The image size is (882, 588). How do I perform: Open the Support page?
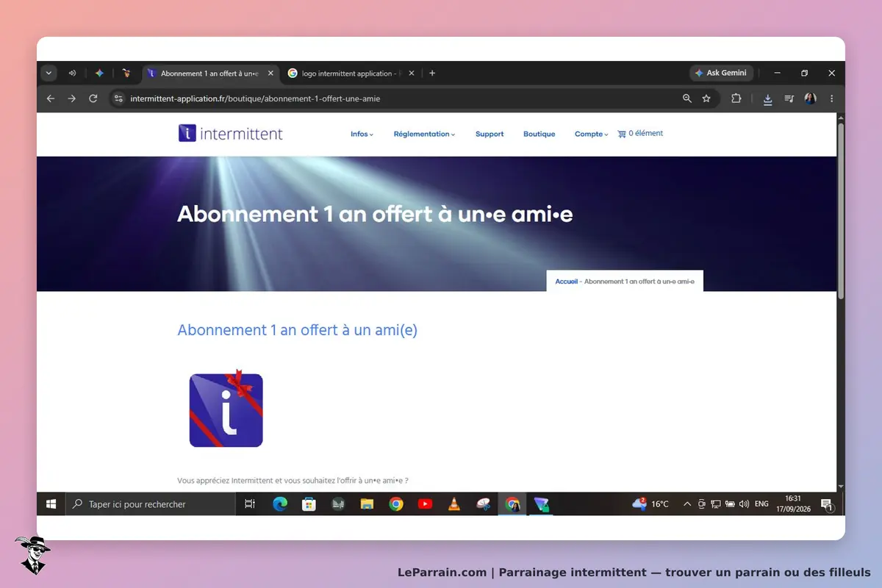pos(490,134)
